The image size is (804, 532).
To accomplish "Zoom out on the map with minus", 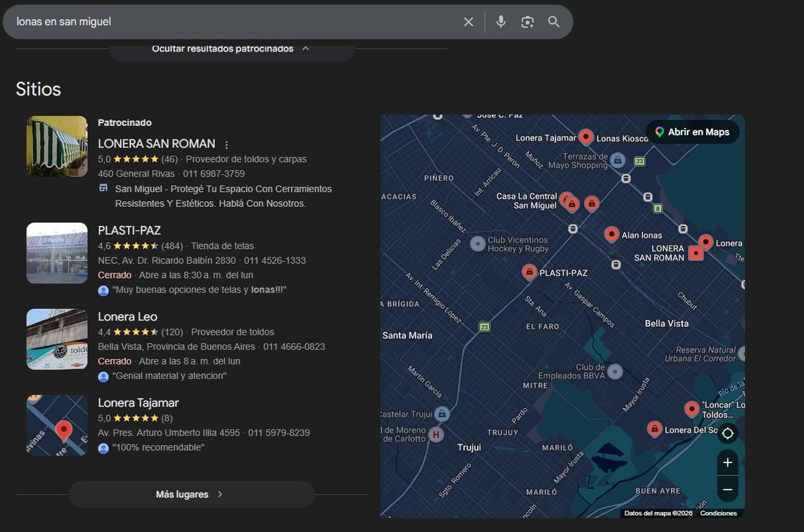I will (728, 490).
